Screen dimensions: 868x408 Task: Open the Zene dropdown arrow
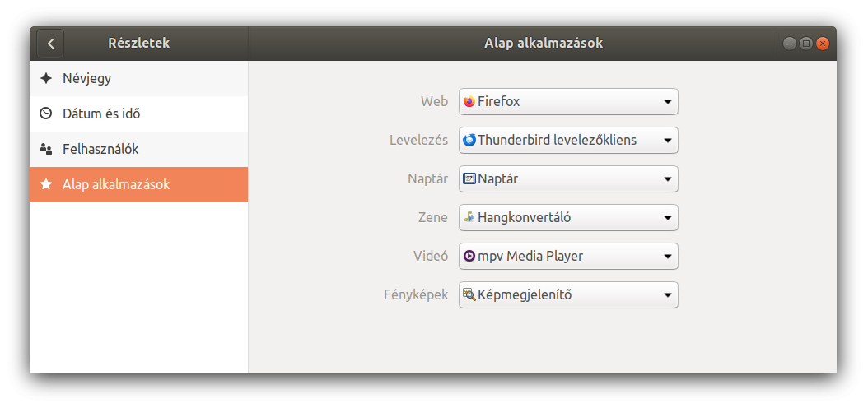coord(668,218)
